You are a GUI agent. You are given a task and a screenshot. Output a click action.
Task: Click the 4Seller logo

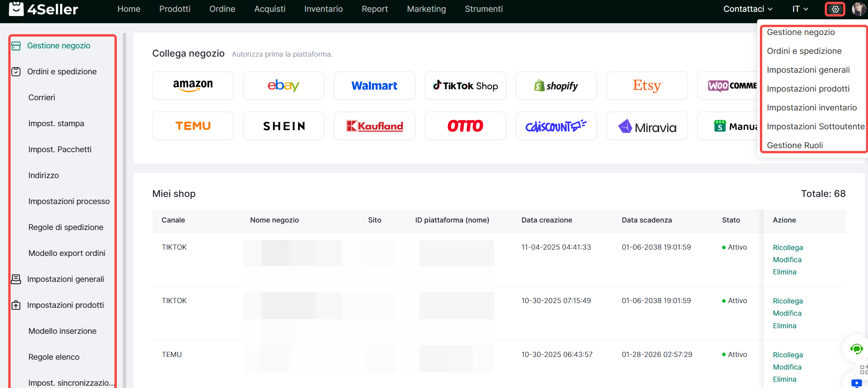click(x=44, y=9)
